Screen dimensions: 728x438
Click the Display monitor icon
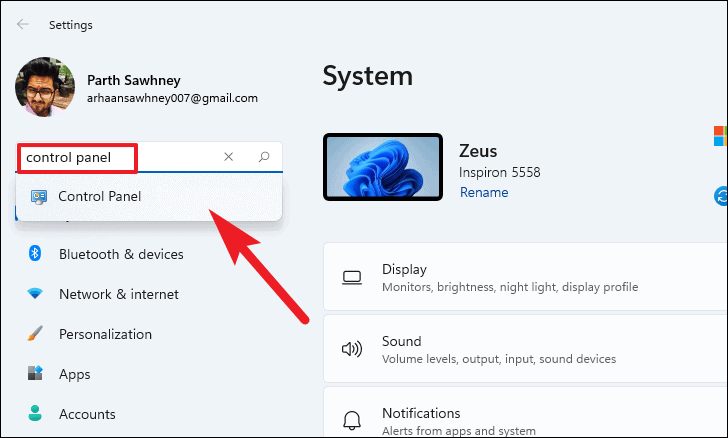click(352, 278)
